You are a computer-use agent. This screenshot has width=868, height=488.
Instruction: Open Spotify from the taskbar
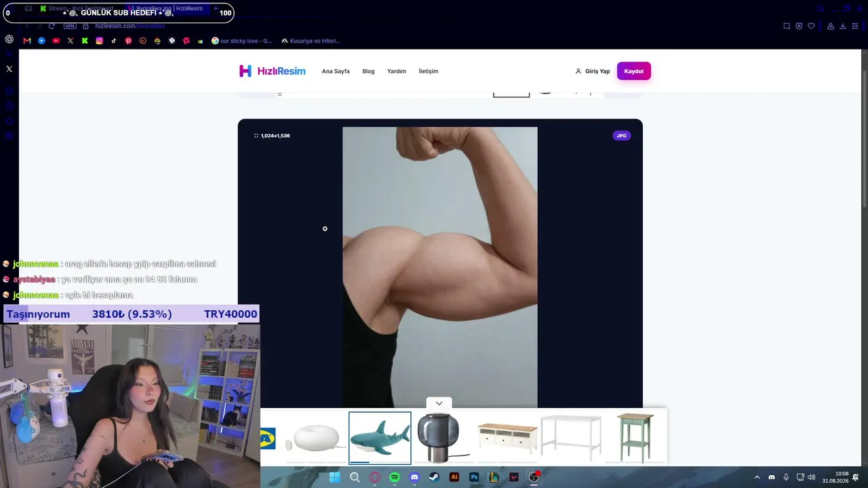(x=395, y=477)
